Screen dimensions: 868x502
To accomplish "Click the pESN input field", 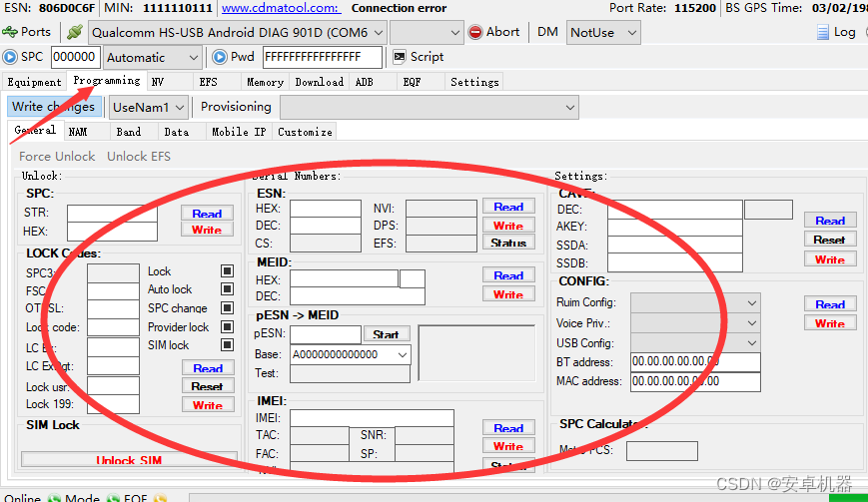I will [326, 334].
